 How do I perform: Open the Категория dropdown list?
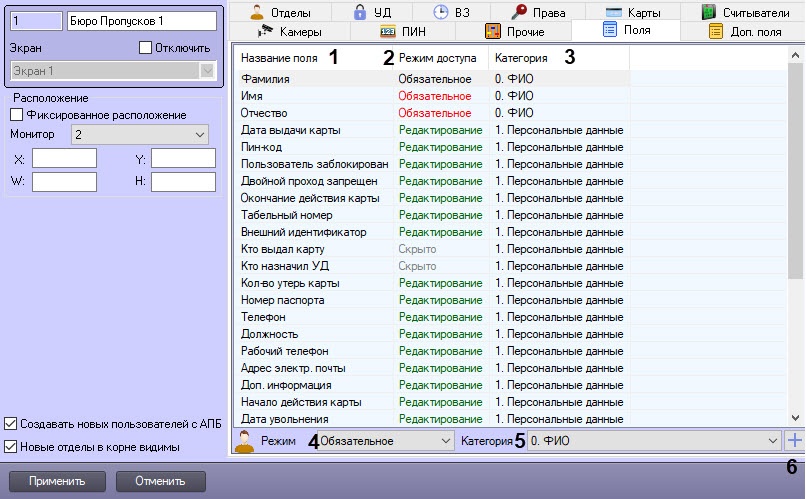654,440
